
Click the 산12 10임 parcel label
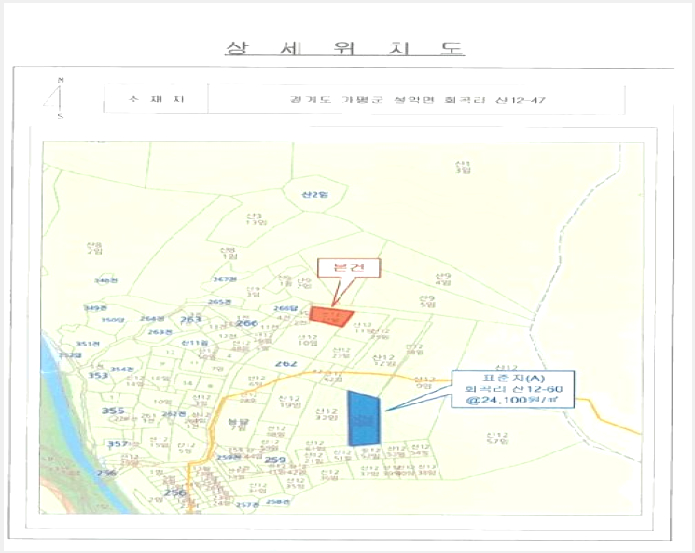point(307,340)
